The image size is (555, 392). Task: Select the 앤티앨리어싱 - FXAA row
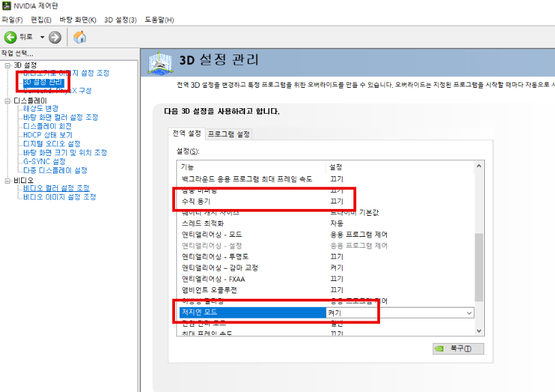pos(326,279)
